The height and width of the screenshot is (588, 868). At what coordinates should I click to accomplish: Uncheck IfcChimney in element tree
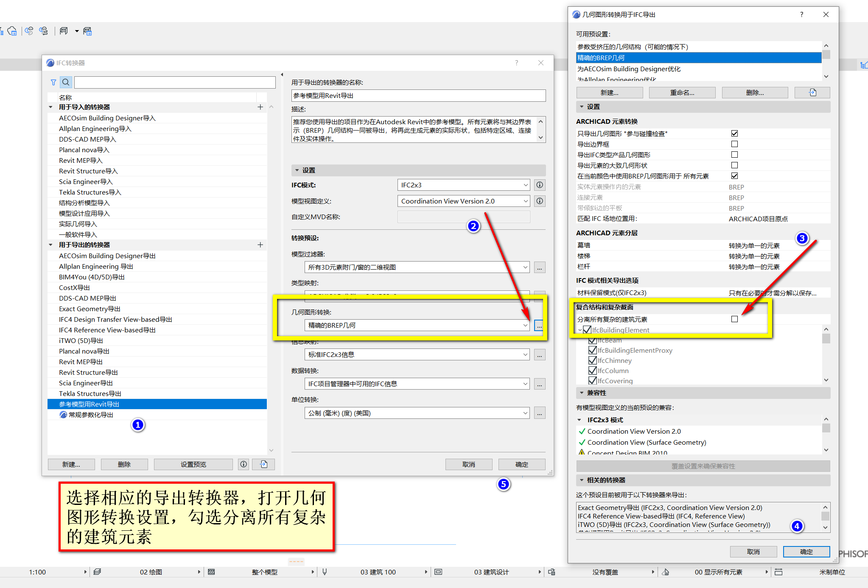tap(593, 360)
